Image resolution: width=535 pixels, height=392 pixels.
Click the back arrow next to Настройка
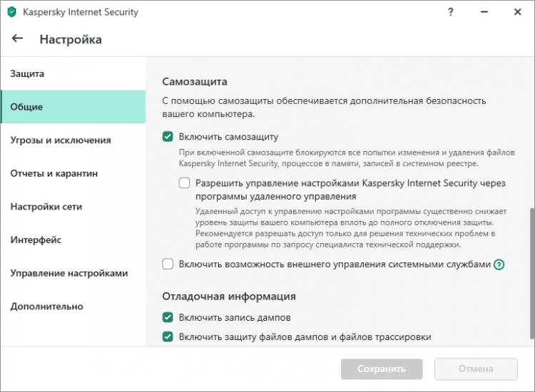[18, 39]
